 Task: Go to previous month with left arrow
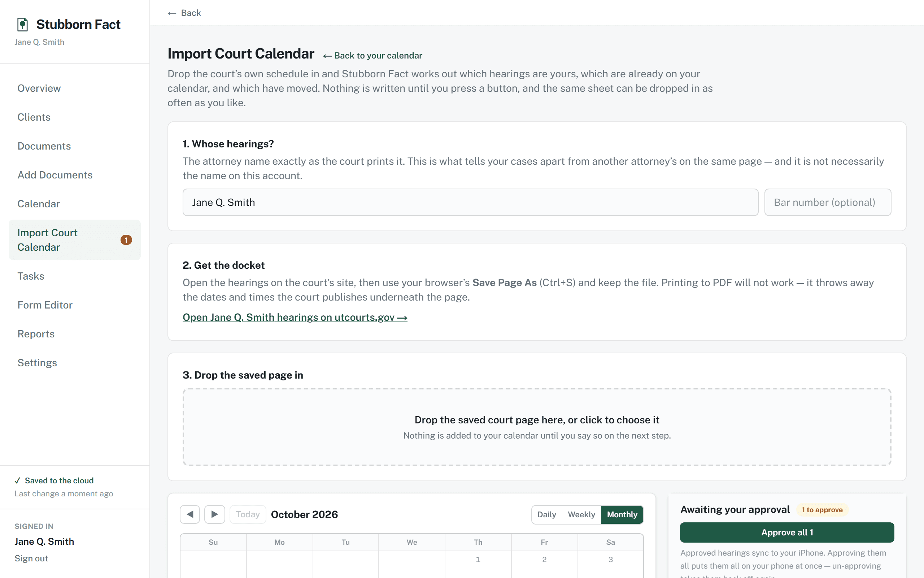[x=190, y=514]
